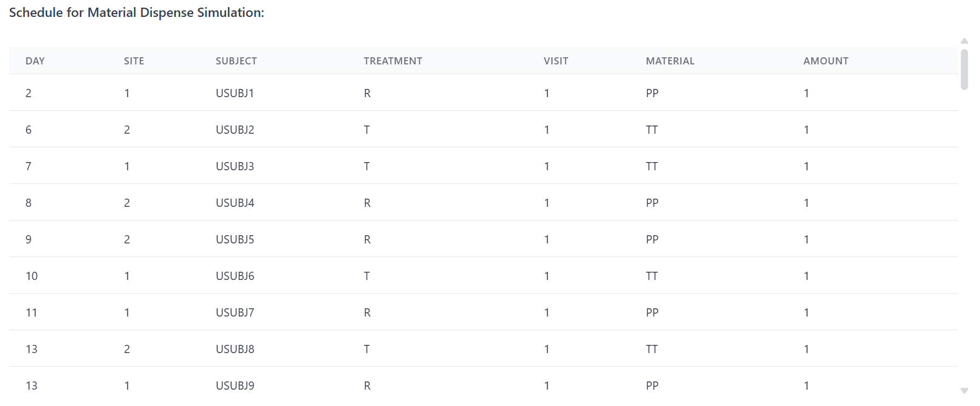Click the USUBJ9 subject cell
This screenshot has height=406, width=980.
(235, 386)
